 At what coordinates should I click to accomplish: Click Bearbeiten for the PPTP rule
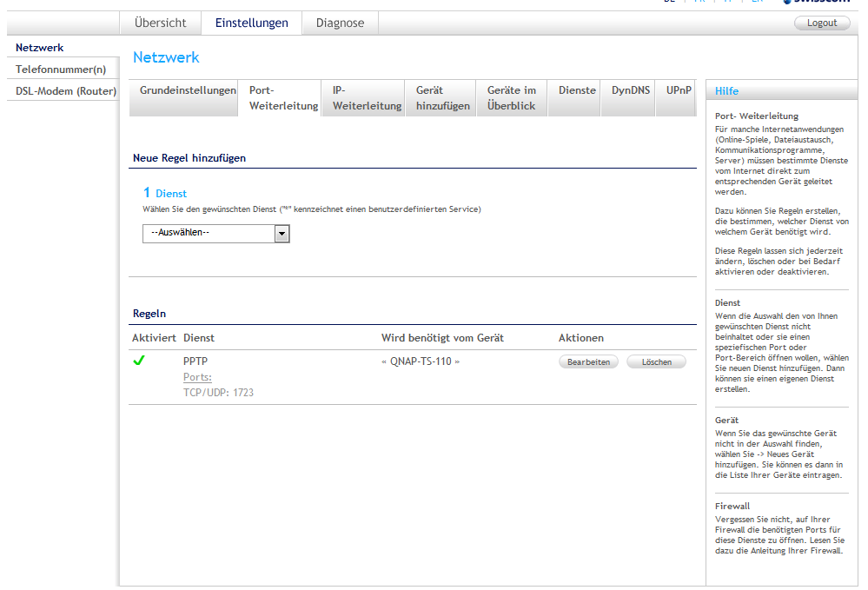(x=588, y=361)
